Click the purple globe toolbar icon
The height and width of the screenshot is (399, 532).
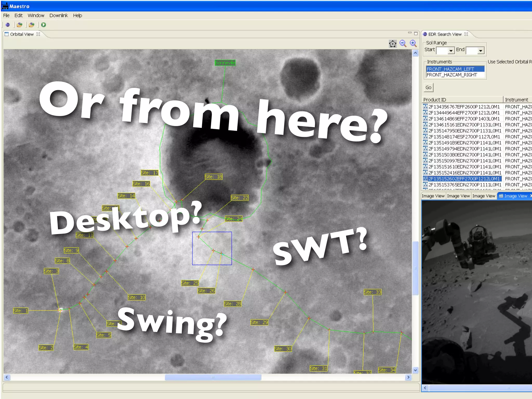pos(8,25)
